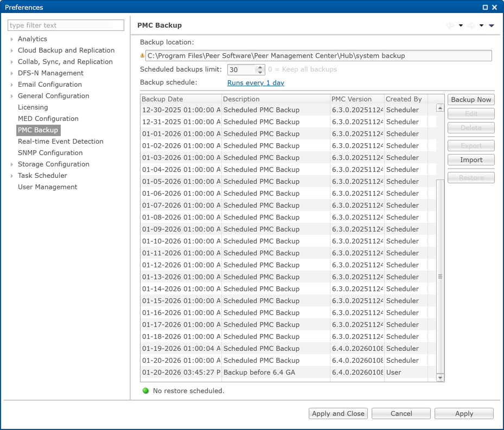
Task: Expand the Analytics tree node
Action: click(11, 39)
